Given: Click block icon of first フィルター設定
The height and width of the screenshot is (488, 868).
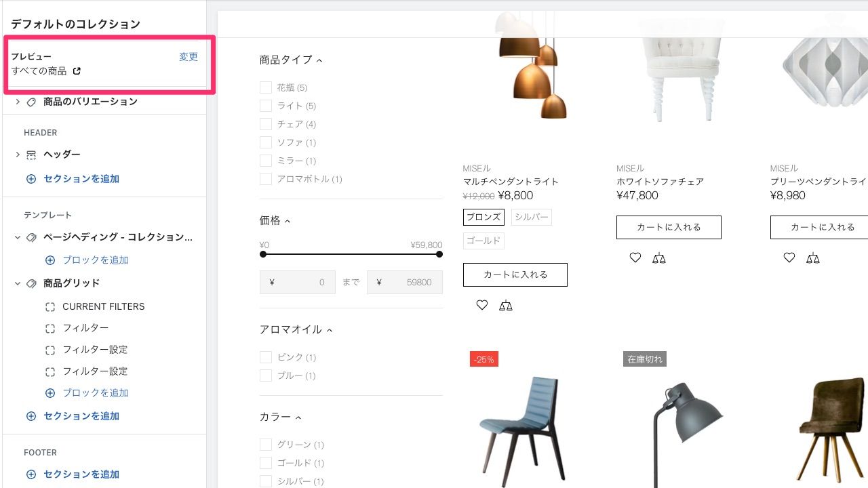Looking at the screenshot, I should [50, 350].
